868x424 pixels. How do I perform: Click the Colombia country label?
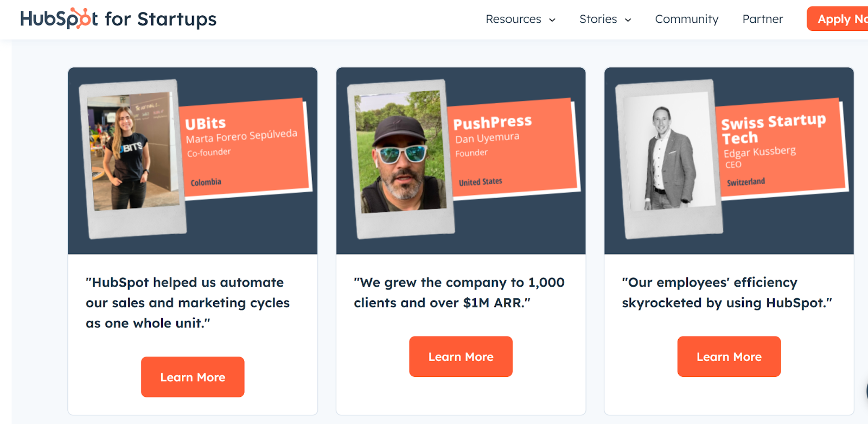[x=206, y=182]
